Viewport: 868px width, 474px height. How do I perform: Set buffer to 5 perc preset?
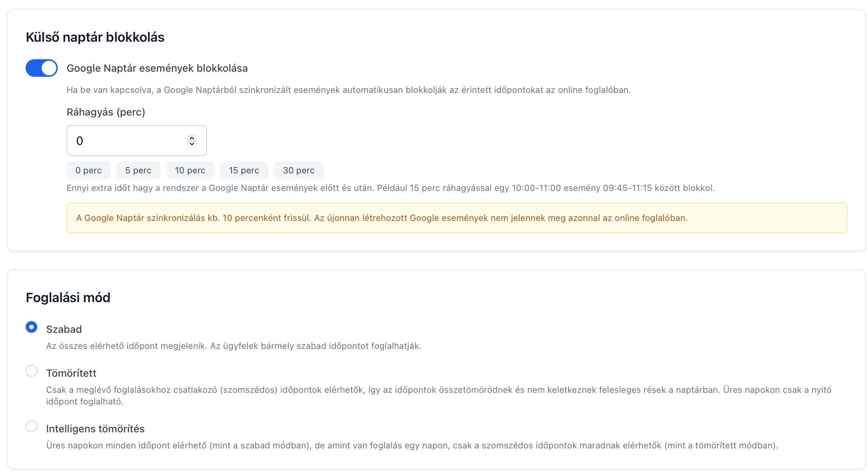point(138,170)
